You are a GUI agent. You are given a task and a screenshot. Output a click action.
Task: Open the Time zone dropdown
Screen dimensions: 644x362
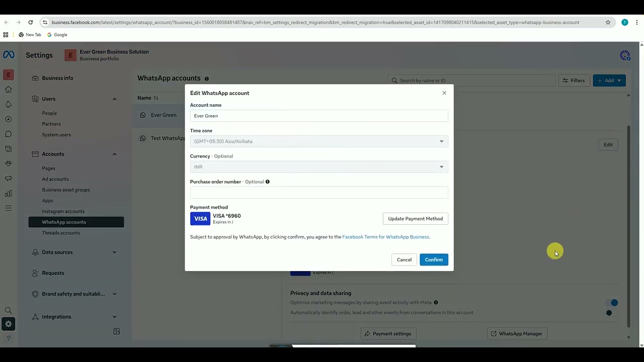319,141
